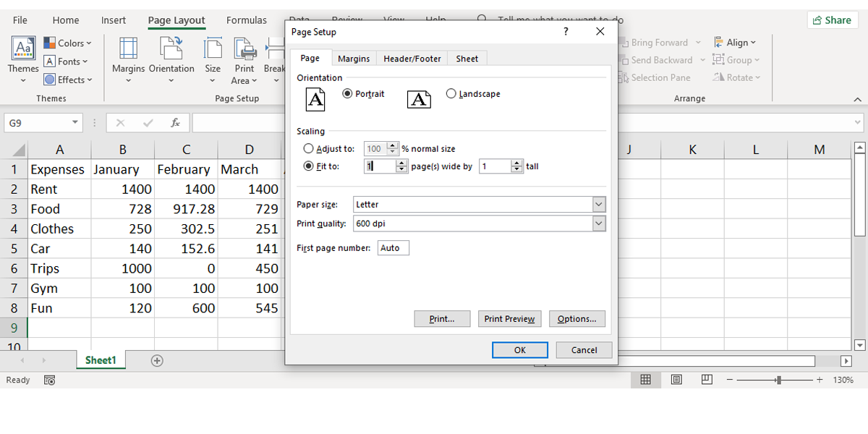Image resolution: width=868 pixels, height=434 pixels.
Task: Open the Insert ribbon tab
Action: [114, 20]
